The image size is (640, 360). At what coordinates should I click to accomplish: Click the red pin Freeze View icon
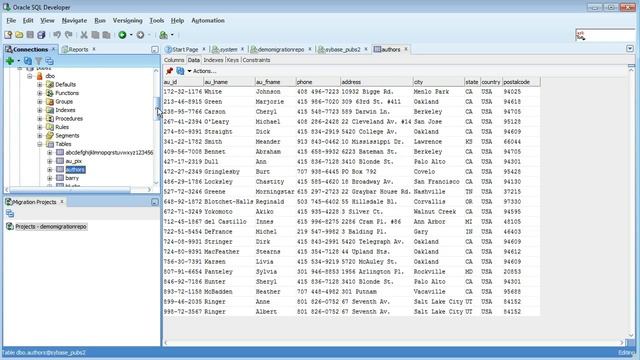pyautogui.click(x=169, y=71)
